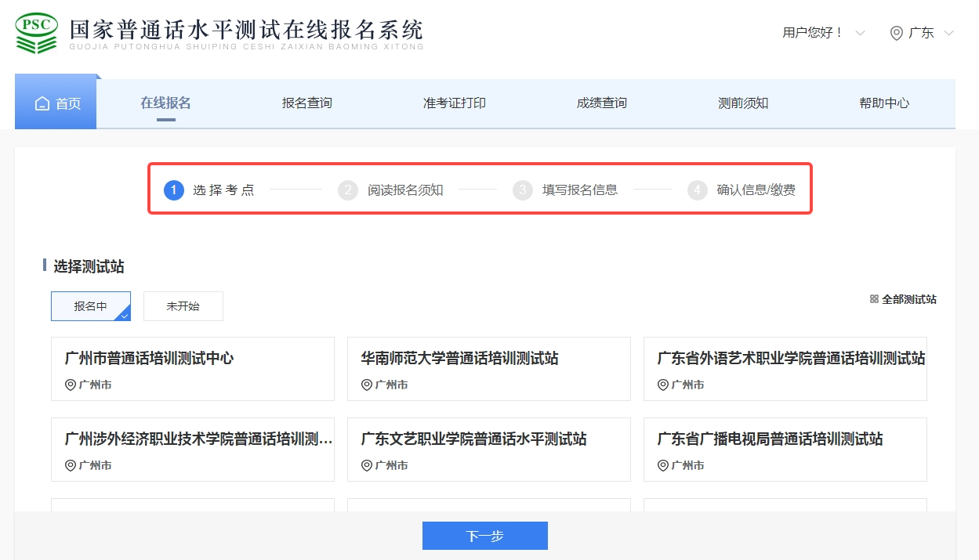Click 广州市 under 华南师范大学普通话培训测试站

pos(391,385)
